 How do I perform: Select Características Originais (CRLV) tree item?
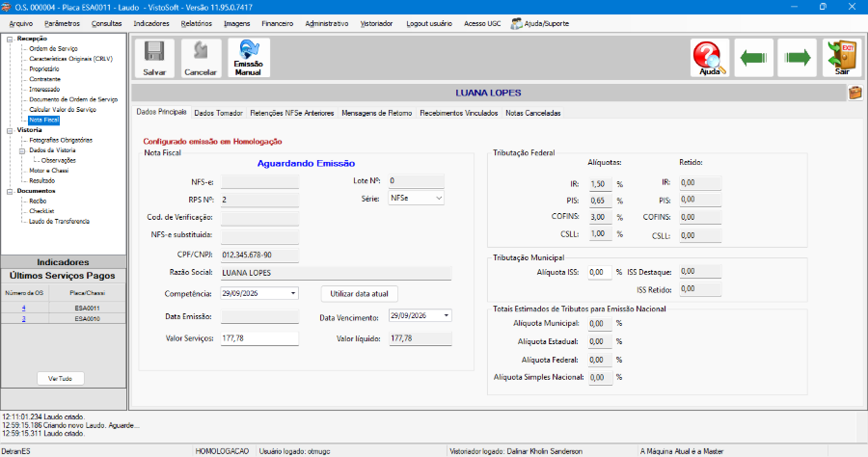pos(70,59)
